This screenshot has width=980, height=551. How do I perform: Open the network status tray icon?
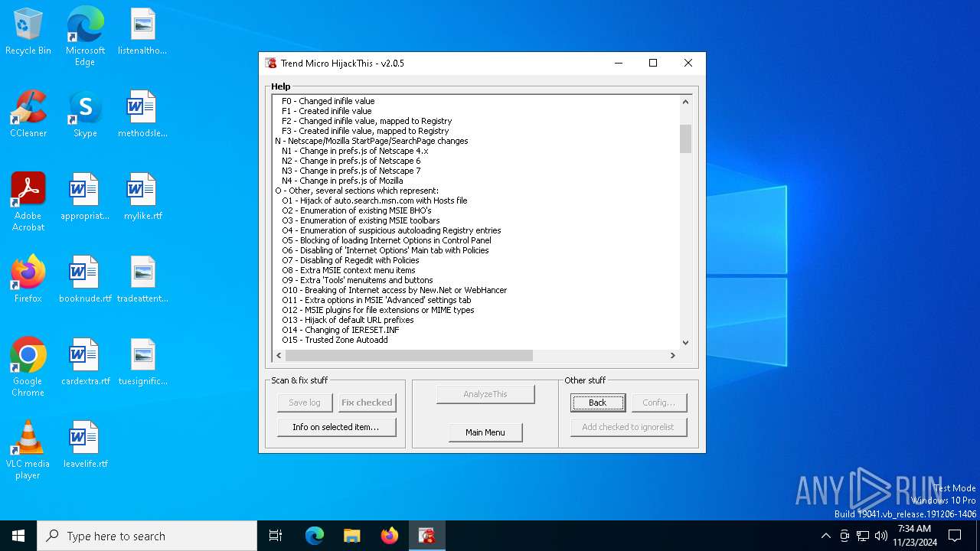click(x=863, y=536)
